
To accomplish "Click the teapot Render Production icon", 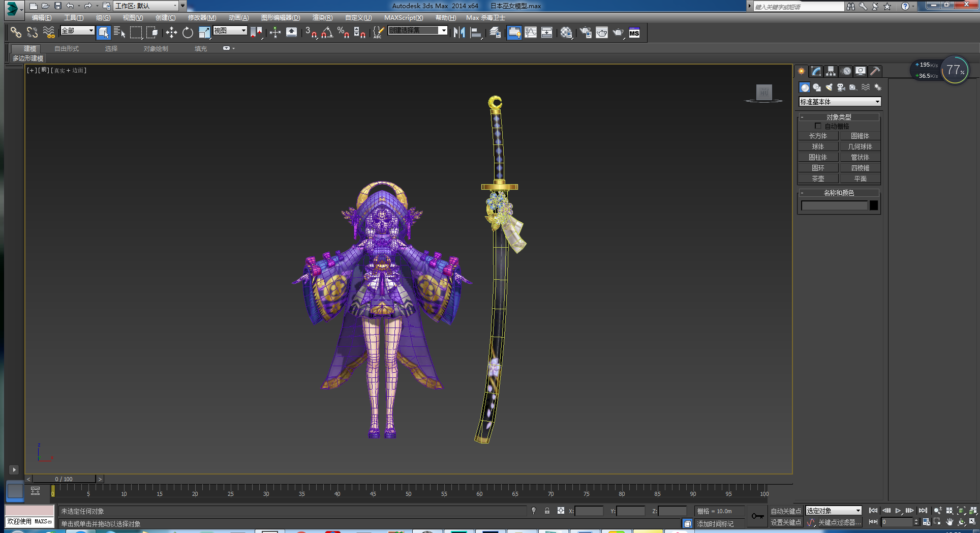I will coord(618,33).
